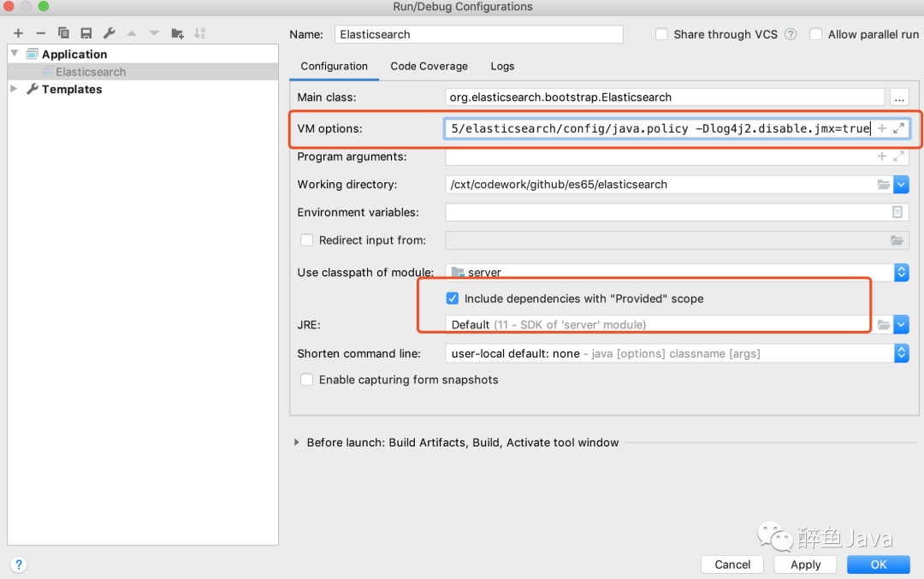Viewport: 924px width, 579px height.
Task: Click the Apply button
Action: pos(806,564)
